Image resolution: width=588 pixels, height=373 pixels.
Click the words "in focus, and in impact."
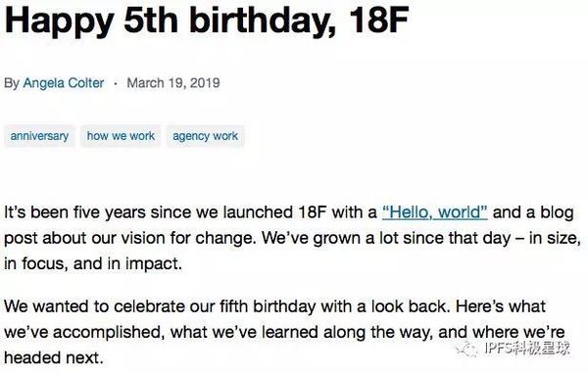pos(93,263)
